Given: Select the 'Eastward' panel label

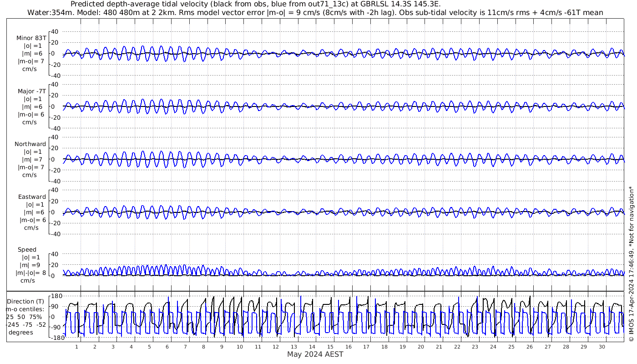Looking at the screenshot, I should coord(32,197).
